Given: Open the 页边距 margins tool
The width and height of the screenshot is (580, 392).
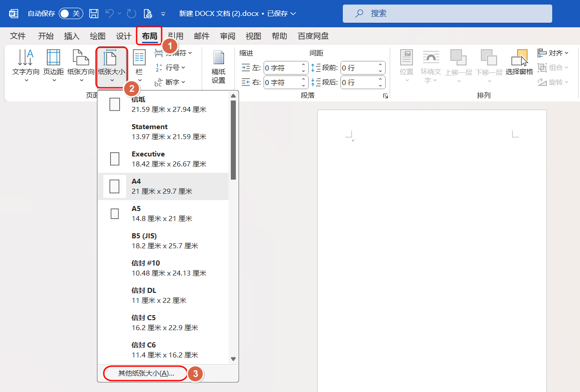Looking at the screenshot, I should point(54,65).
